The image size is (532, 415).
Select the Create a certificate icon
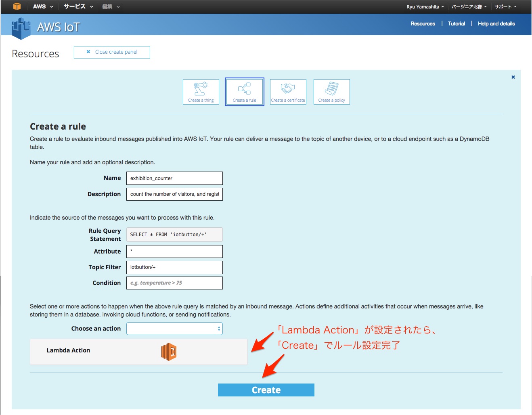[288, 92]
